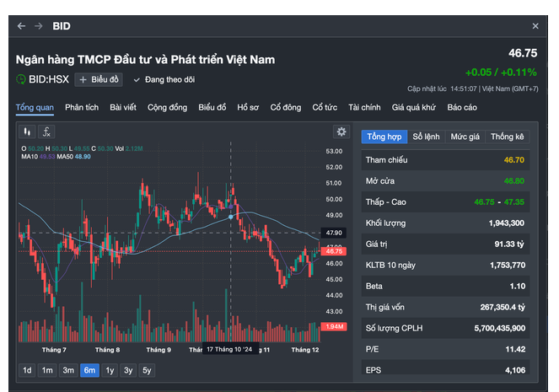This screenshot has height=392, width=559.
Task: Click the Khối lượng value 1,943,300
Action: 506,223
